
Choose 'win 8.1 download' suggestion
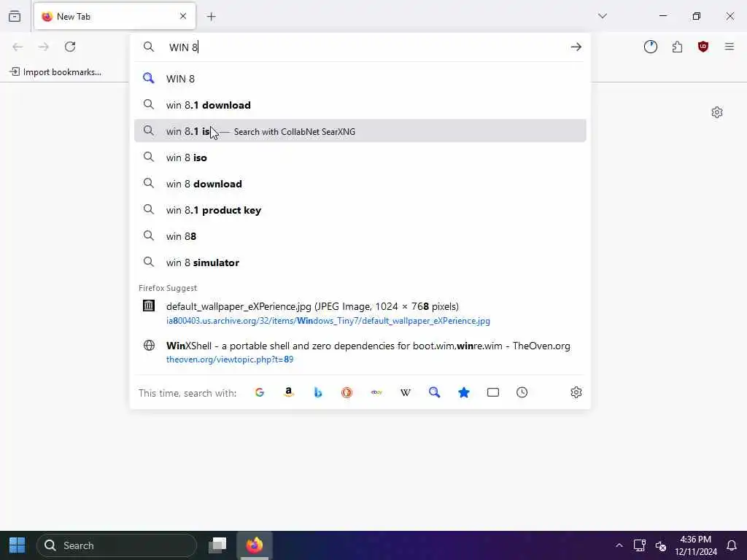360,105
